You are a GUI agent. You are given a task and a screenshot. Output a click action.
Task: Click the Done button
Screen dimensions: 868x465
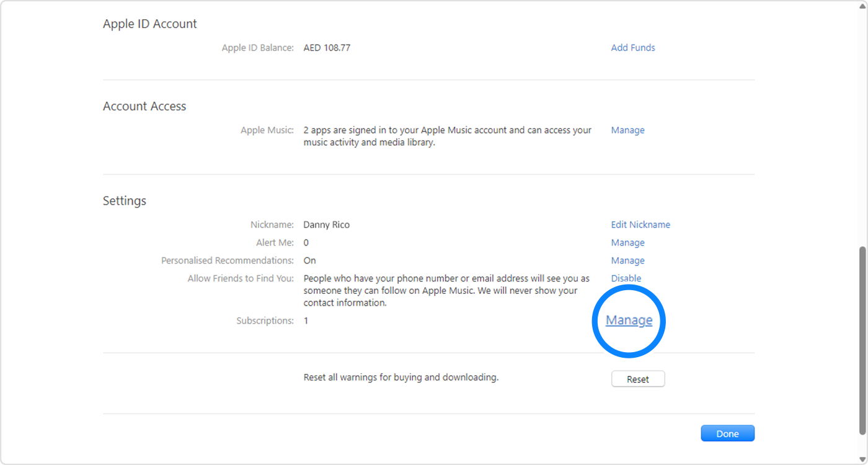tap(728, 433)
